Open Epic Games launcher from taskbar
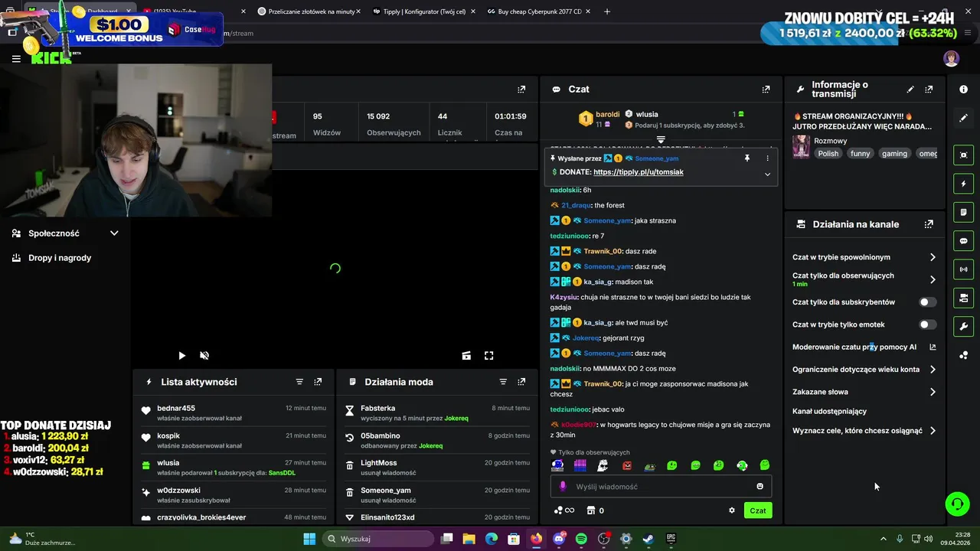Screen dimensions: 980x551 pos(671,539)
